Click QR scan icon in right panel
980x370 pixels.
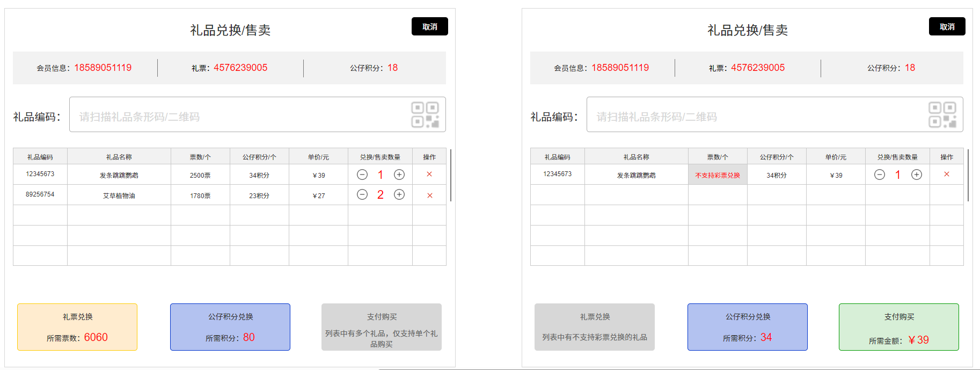[x=942, y=114]
